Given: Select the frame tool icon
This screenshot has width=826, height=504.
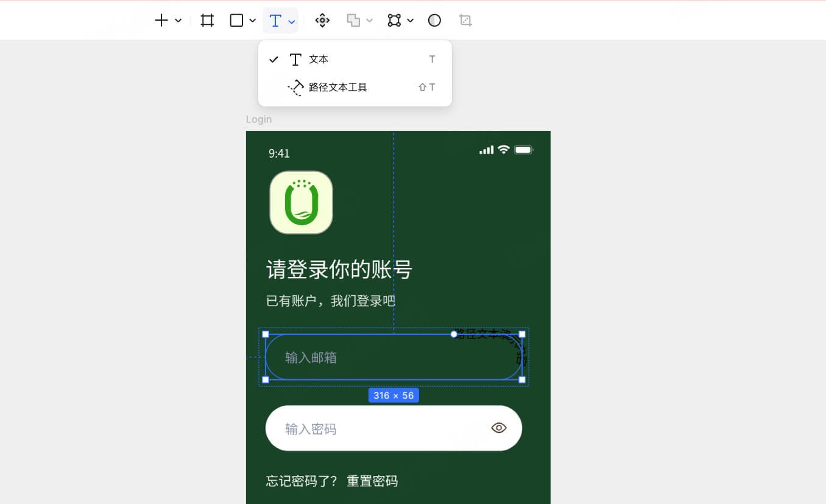Looking at the screenshot, I should (x=207, y=21).
